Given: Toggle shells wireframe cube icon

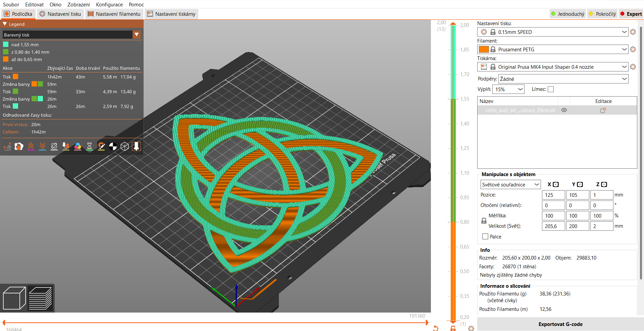Looking at the screenshot, I should click(x=125, y=147).
